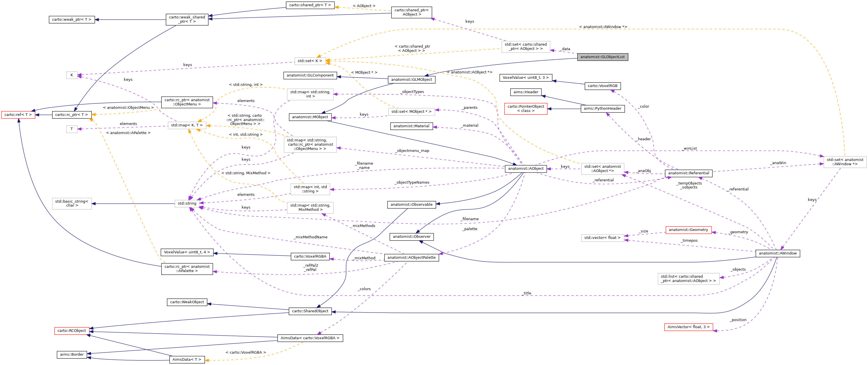868x365 pixels.
Task: Click the std::string node
Action: pyautogui.click(x=187, y=203)
